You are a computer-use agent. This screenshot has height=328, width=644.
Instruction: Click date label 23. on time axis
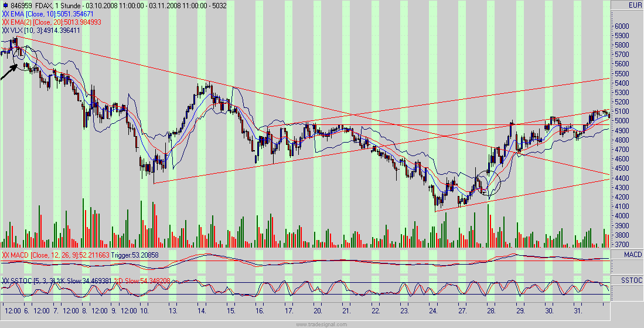click(x=404, y=311)
